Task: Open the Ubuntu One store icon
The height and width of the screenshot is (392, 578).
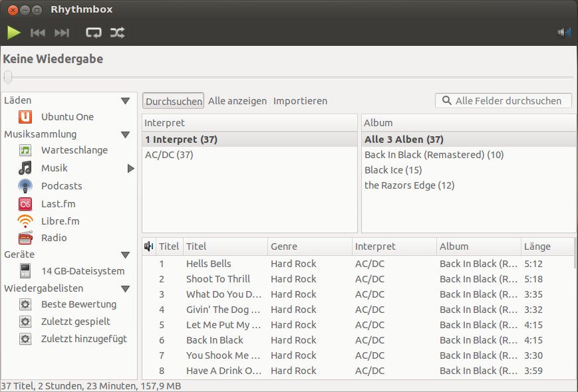Action: pos(25,117)
